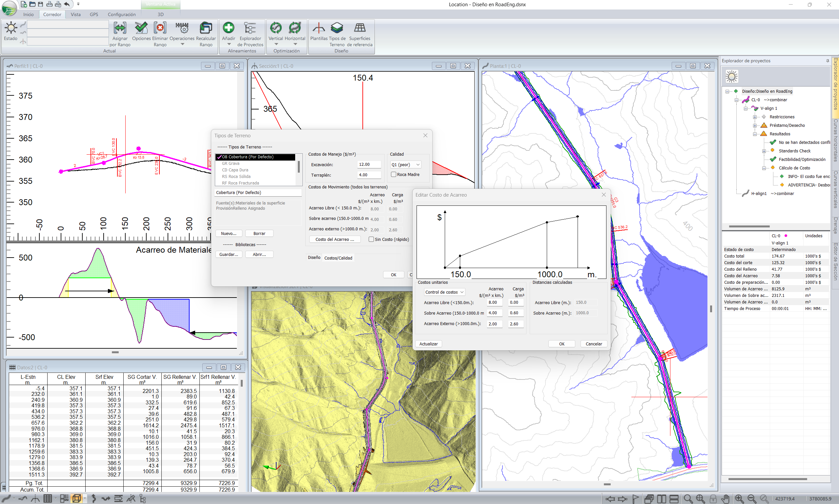Open the Control de costos dropdown
The width and height of the screenshot is (839, 504).
coord(444,292)
